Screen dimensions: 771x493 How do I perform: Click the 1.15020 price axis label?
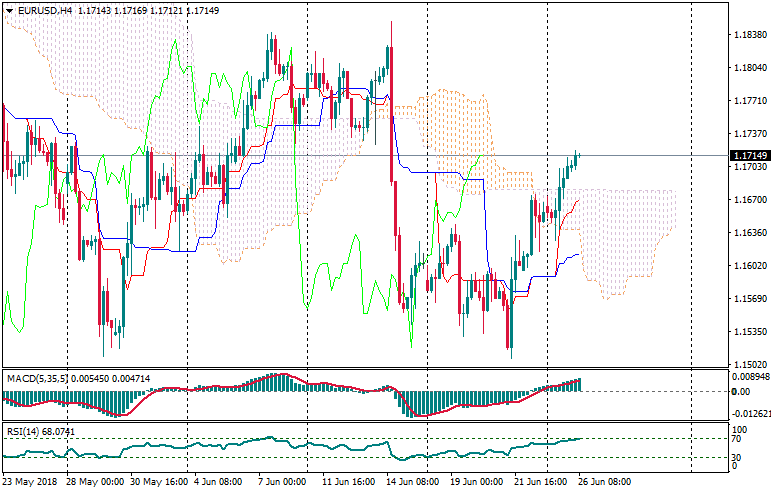[x=746, y=364]
